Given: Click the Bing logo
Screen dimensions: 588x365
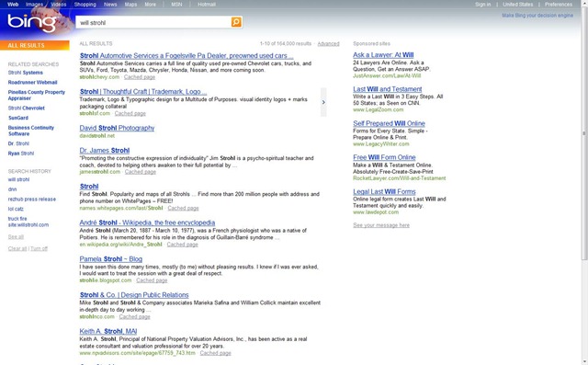Looking at the screenshot, I should coord(31,22).
